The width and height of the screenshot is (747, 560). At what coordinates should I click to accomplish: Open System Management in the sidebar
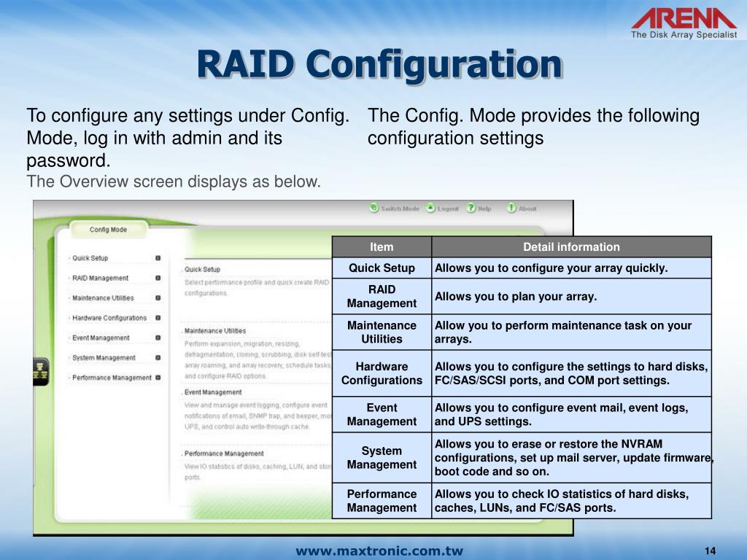click(104, 357)
